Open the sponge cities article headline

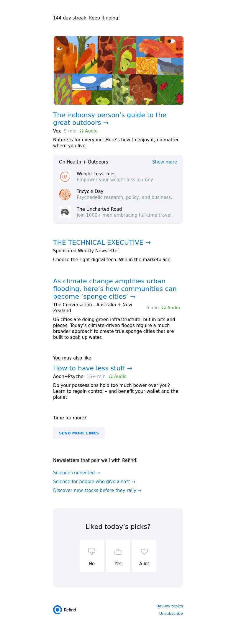(115, 289)
